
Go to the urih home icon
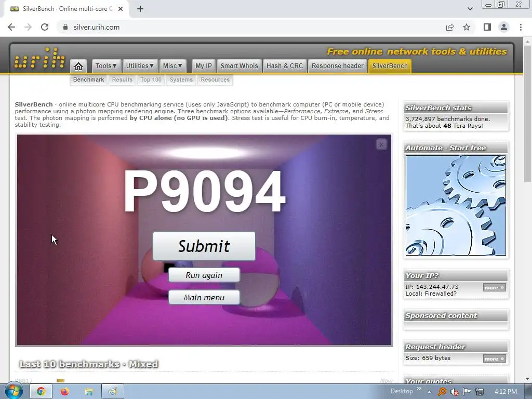click(x=78, y=66)
